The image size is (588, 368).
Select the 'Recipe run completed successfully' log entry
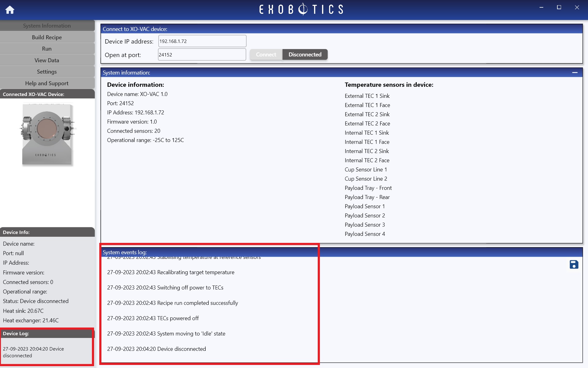click(x=173, y=303)
